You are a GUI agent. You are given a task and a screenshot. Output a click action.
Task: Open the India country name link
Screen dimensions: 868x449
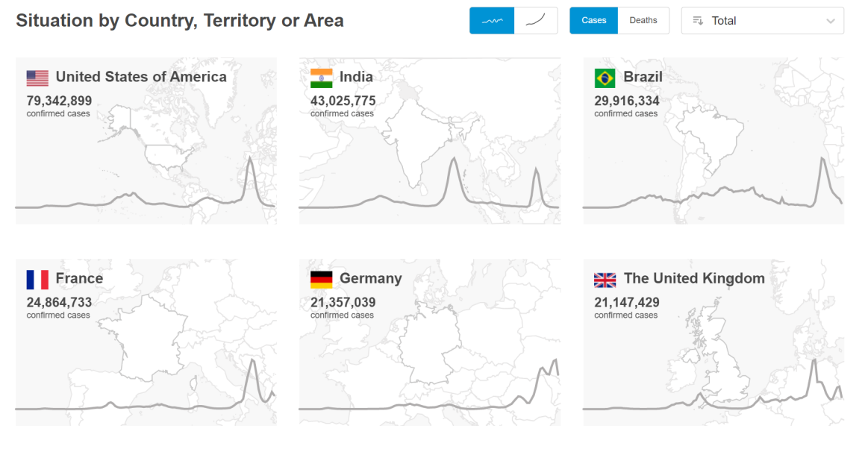tap(356, 77)
